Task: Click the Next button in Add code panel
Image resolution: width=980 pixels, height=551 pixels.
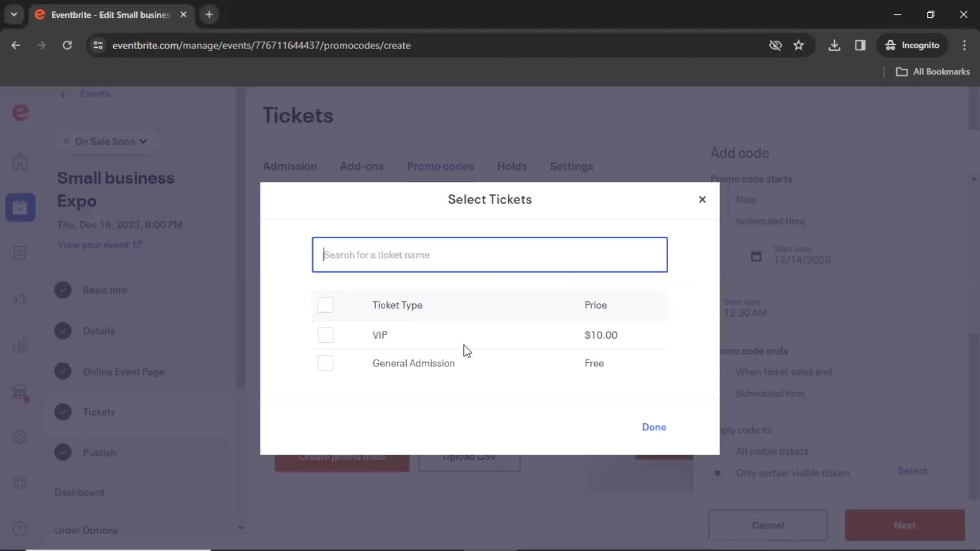Action: [x=904, y=525]
